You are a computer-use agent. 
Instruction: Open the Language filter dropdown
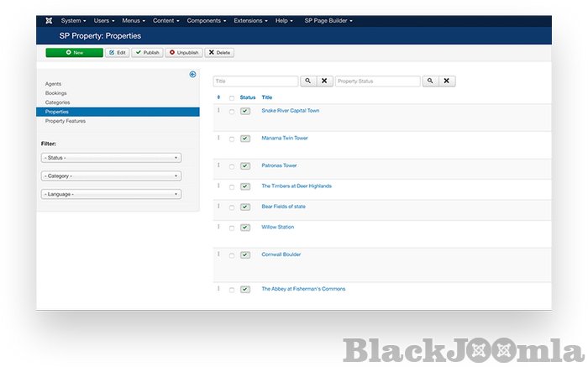click(111, 194)
